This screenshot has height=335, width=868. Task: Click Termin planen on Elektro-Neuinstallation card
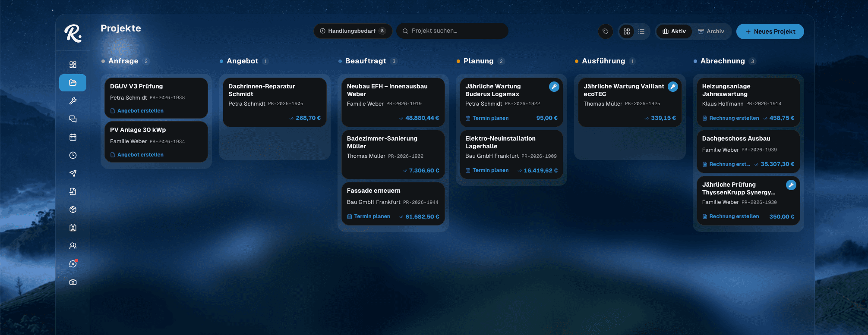(487, 170)
